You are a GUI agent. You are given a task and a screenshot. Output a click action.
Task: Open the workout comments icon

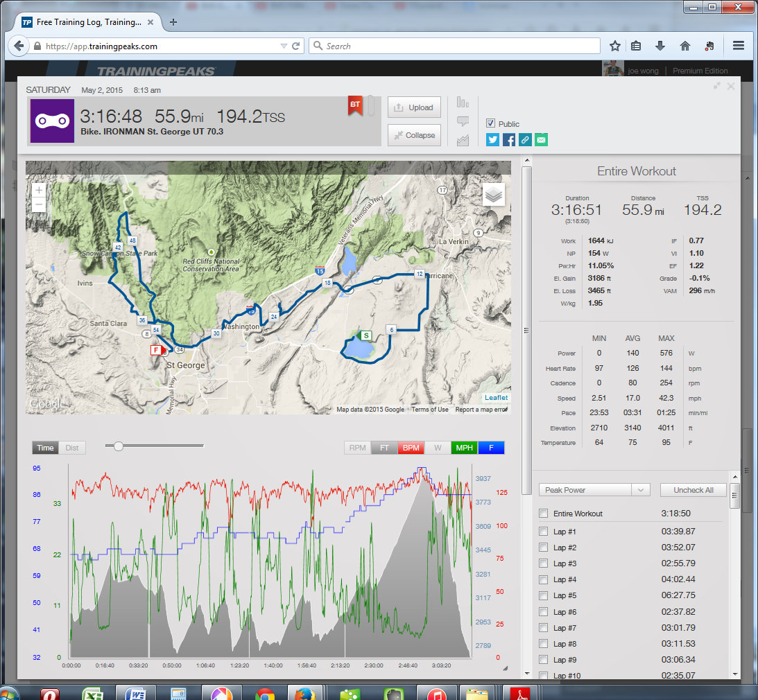[463, 121]
